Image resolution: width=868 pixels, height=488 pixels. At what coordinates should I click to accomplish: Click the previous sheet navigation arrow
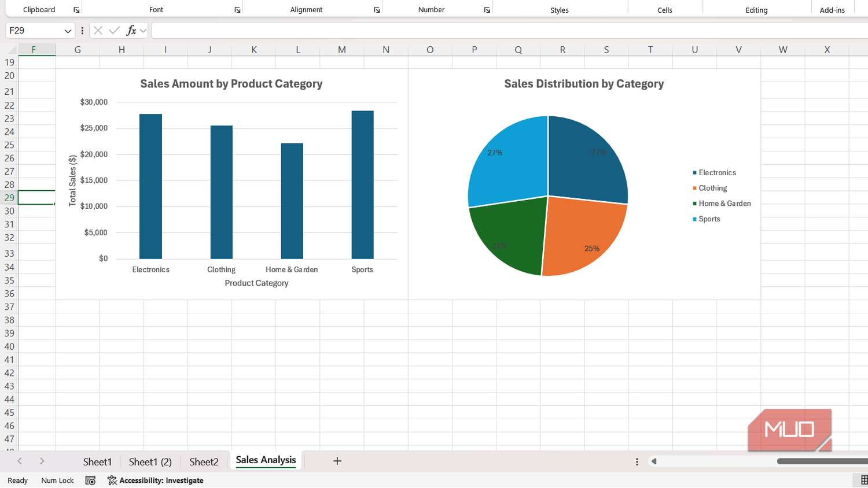[20, 461]
